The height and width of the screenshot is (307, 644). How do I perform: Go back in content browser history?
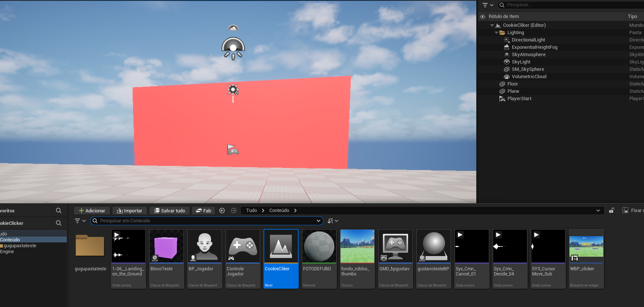(x=222, y=211)
